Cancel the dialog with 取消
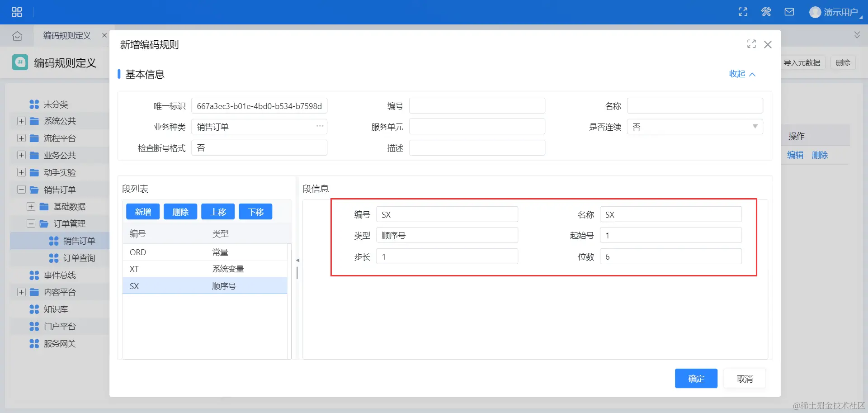The width and height of the screenshot is (868, 413). coord(745,379)
